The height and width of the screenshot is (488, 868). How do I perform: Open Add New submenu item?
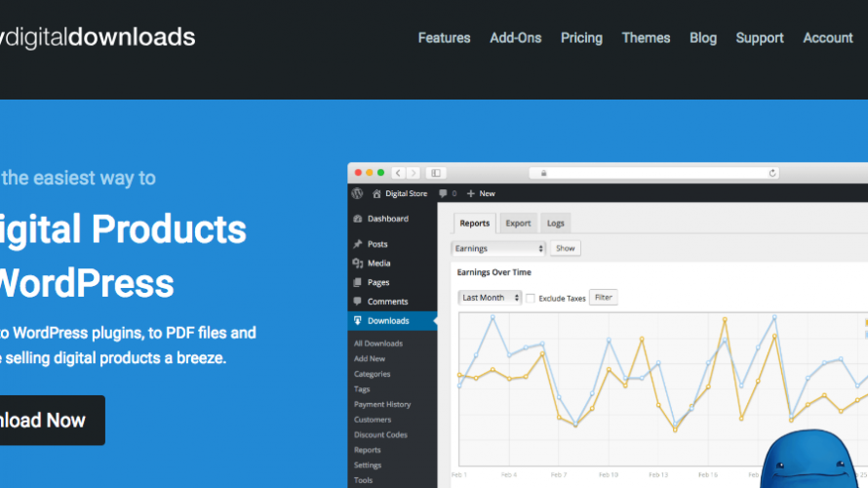pos(370,358)
